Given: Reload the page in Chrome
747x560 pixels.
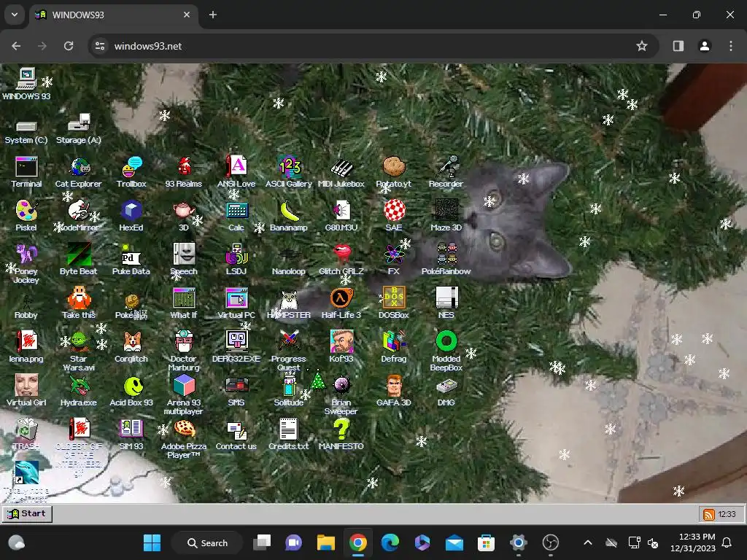Looking at the screenshot, I should [69, 46].
